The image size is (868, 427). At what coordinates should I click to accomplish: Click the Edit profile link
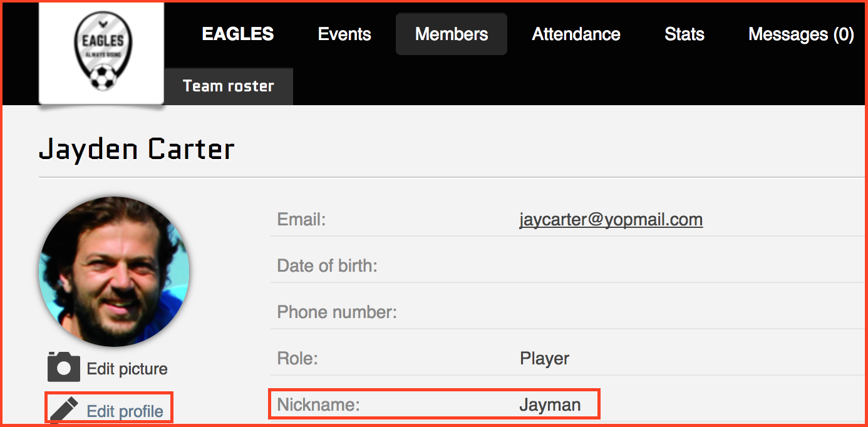[125, 411]
